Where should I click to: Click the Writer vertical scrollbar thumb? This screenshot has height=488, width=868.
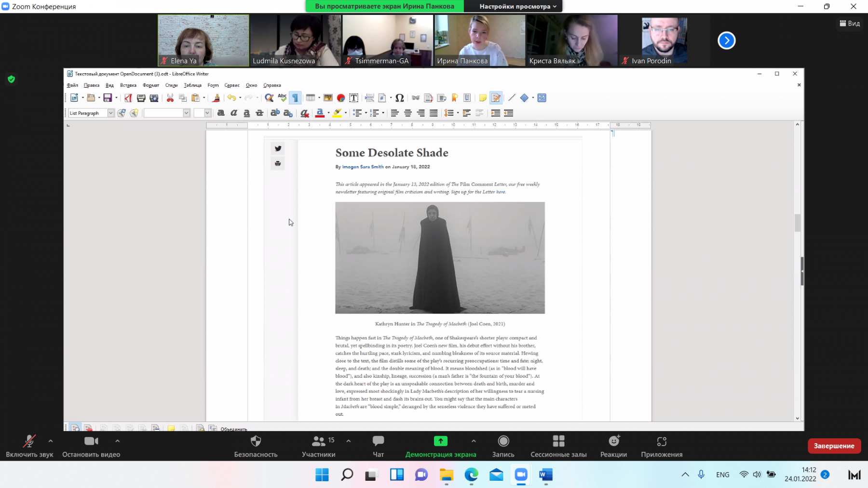797,223
